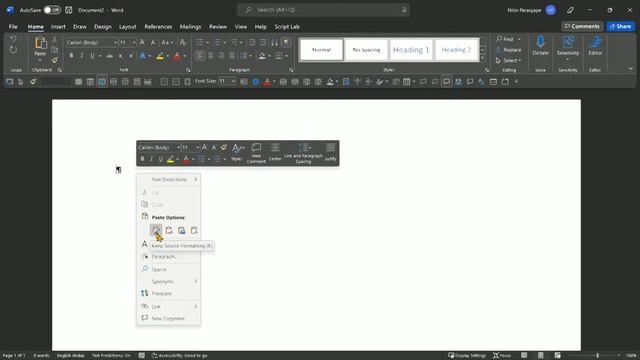Open Synonyms submenu in context menu
The image size is (640, 360).
[x=169, y=282]
